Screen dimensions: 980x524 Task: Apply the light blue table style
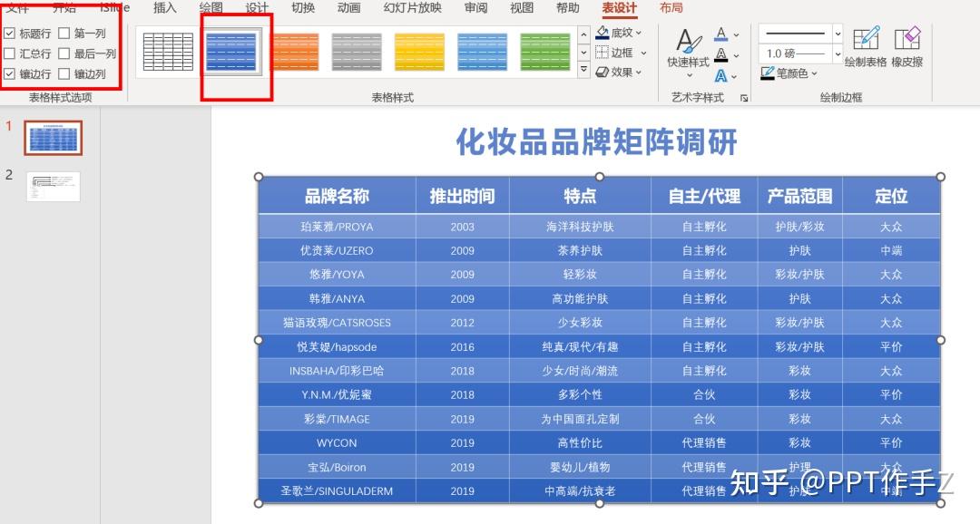[483, 52]
